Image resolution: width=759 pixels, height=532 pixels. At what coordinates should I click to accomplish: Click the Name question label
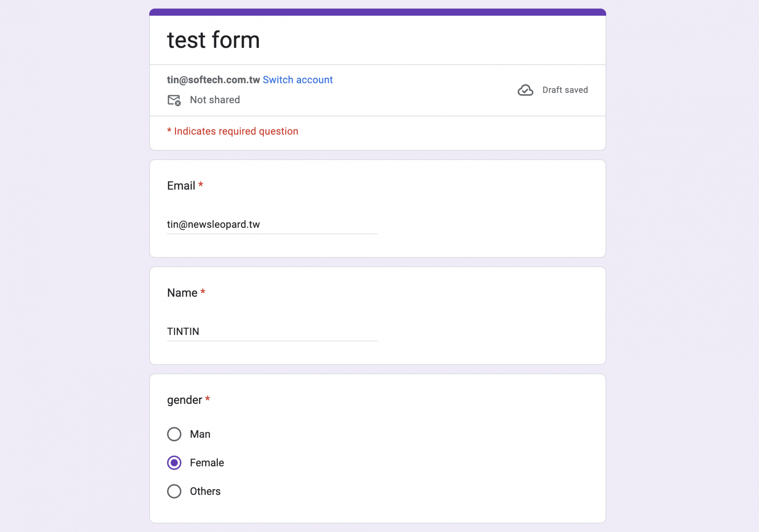coord(182,293)
